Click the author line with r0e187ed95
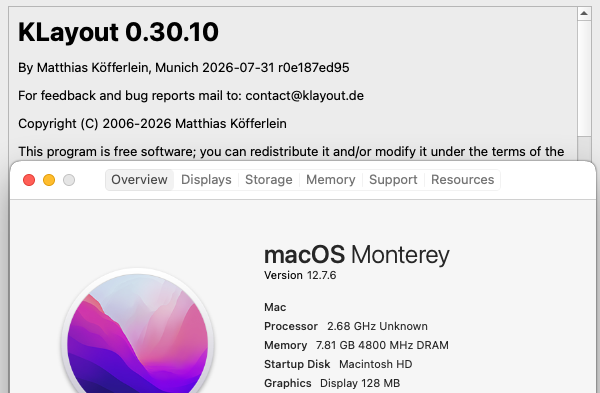The image size is (600, 393). tap(184, 68)
